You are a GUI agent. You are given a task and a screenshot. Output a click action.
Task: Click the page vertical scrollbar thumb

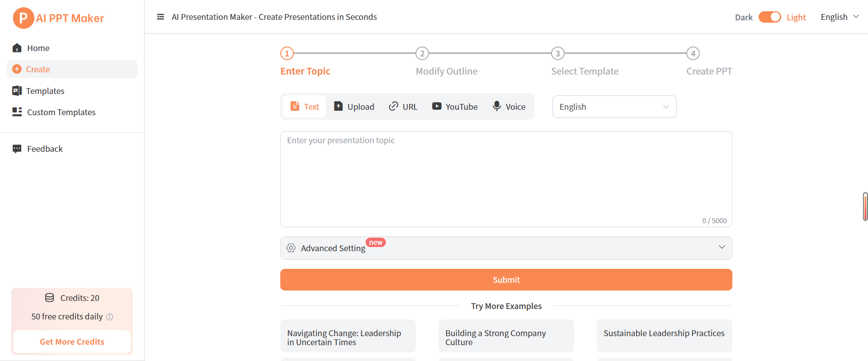click(x=865, y=206)
